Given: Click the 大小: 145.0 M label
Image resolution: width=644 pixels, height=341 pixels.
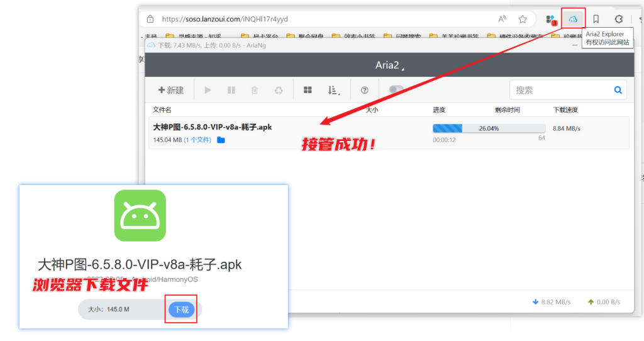Looking at the screenshot, I should pyautogui.click(x=108, y=310).
